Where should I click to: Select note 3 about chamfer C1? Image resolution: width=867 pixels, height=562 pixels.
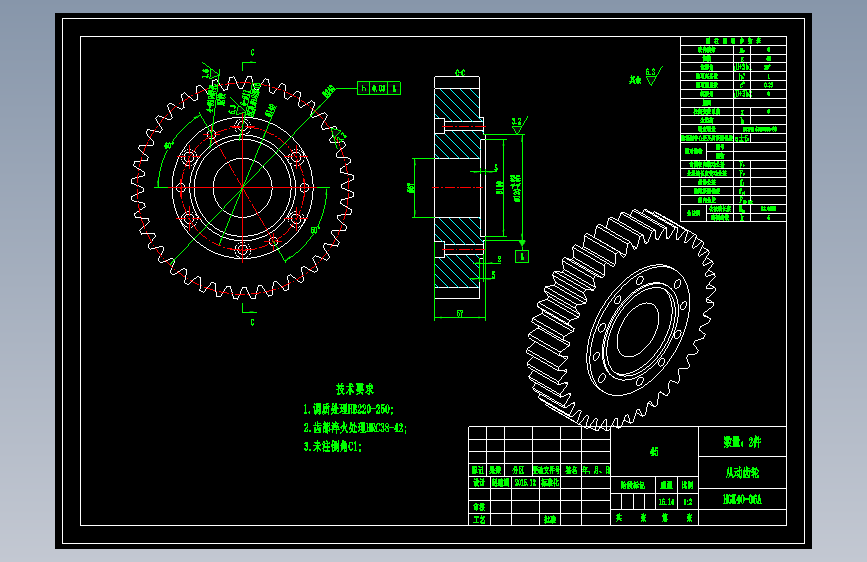tap(332, 446)
